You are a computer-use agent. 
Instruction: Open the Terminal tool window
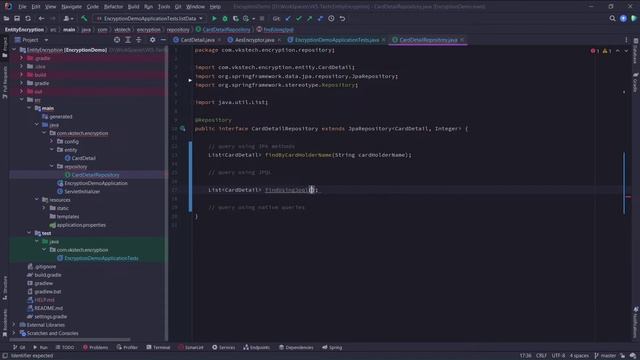pyautogui.click(x=158, y=347)
